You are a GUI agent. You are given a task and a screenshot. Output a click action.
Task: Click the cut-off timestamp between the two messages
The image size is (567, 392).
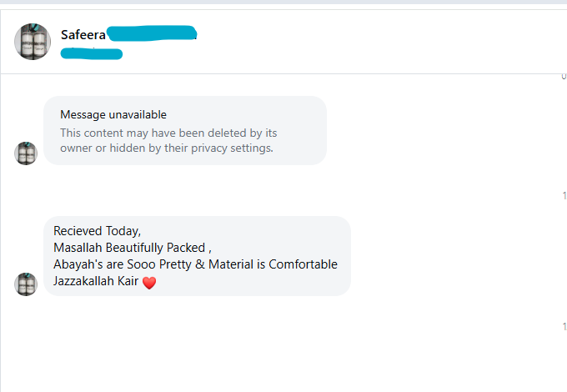click(x=563, y=196)
